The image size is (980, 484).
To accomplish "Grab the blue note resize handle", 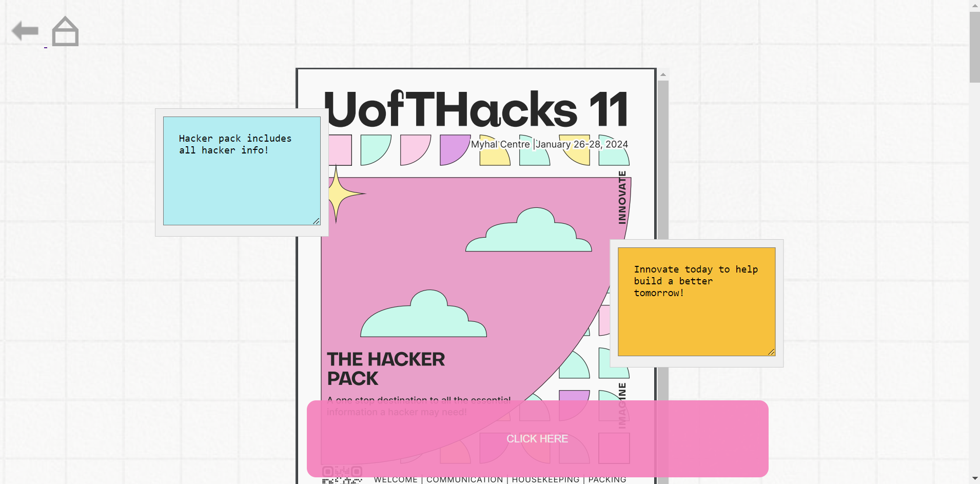I will 317,221.
